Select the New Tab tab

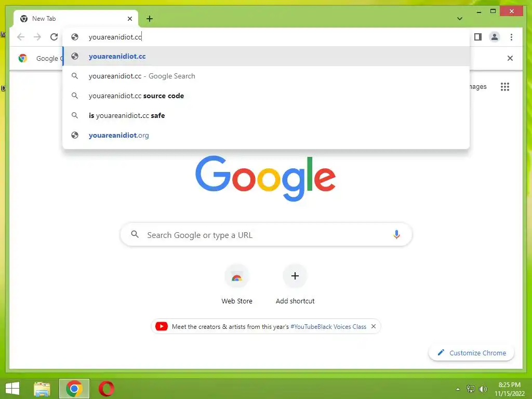point(76,19)
